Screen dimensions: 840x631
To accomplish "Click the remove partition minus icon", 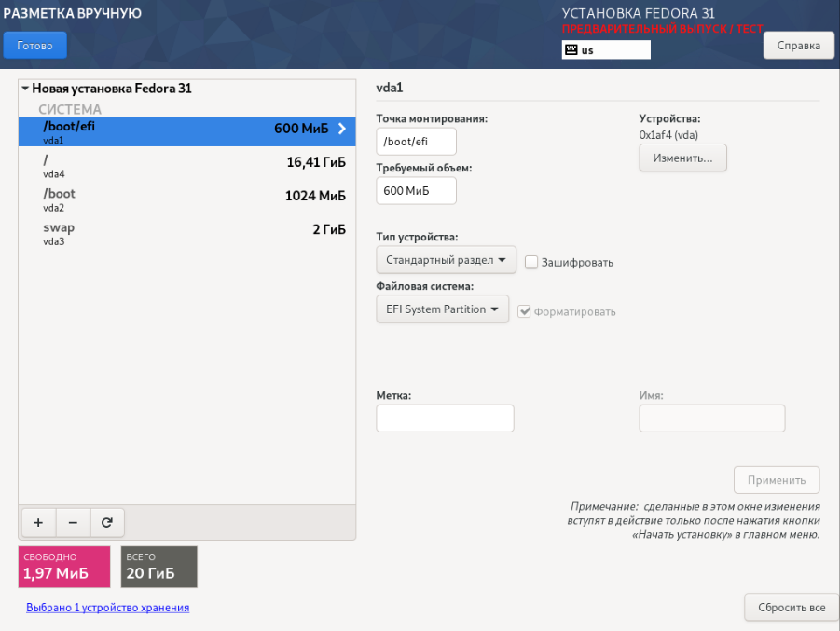I will point(73,522).
